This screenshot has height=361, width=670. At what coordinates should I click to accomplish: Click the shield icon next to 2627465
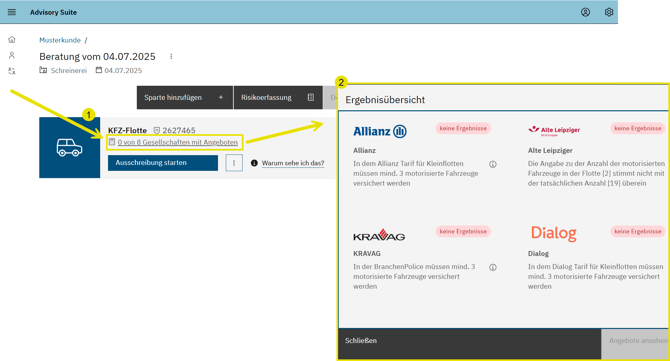pos(156,130)
